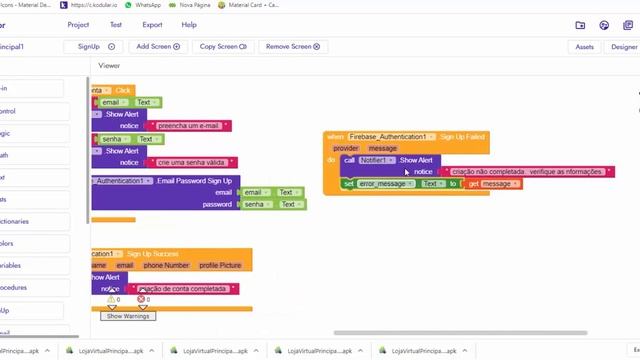Click the palette vertical scrollbar
This screenshot has width=640, height=360.
pos(88,150)
